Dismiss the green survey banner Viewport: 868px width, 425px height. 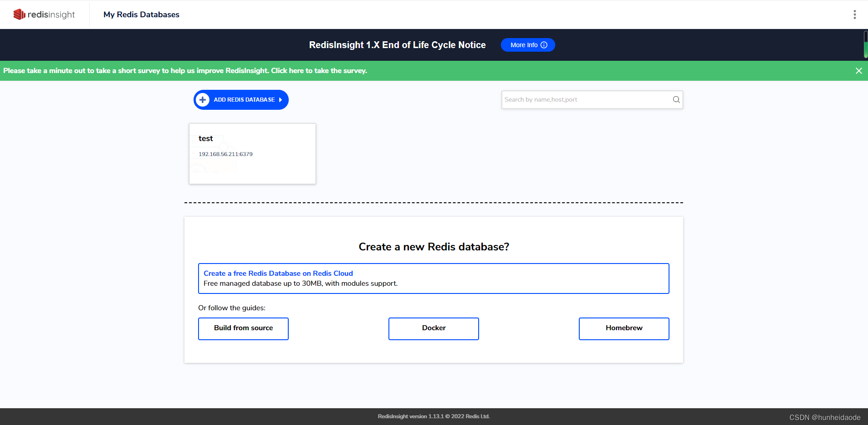(x=858, y=71)
